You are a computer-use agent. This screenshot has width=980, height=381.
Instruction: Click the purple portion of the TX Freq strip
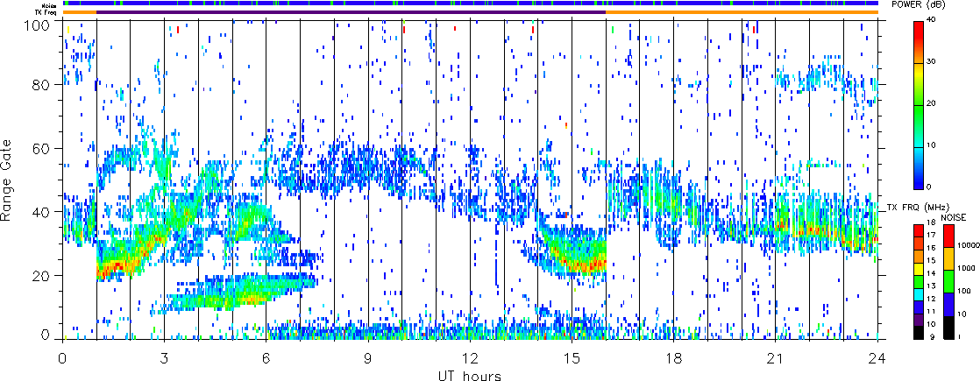(x=352, y=12)
